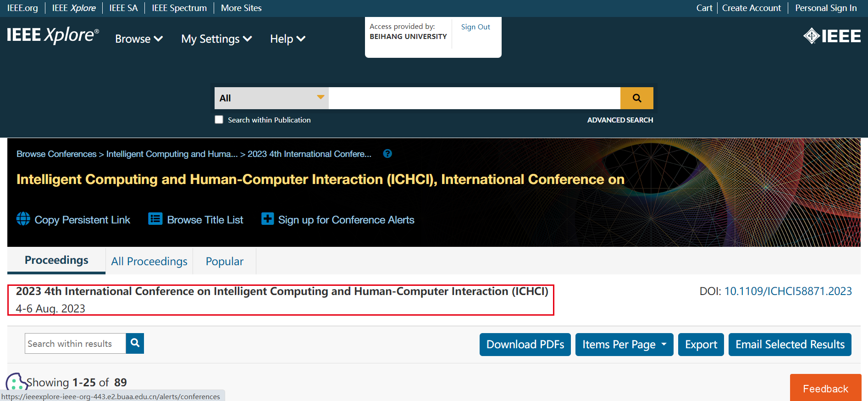This screenshot has height=401, width=868.
Task: Switch to the Proceedings tab
Action: pos(56,260)
